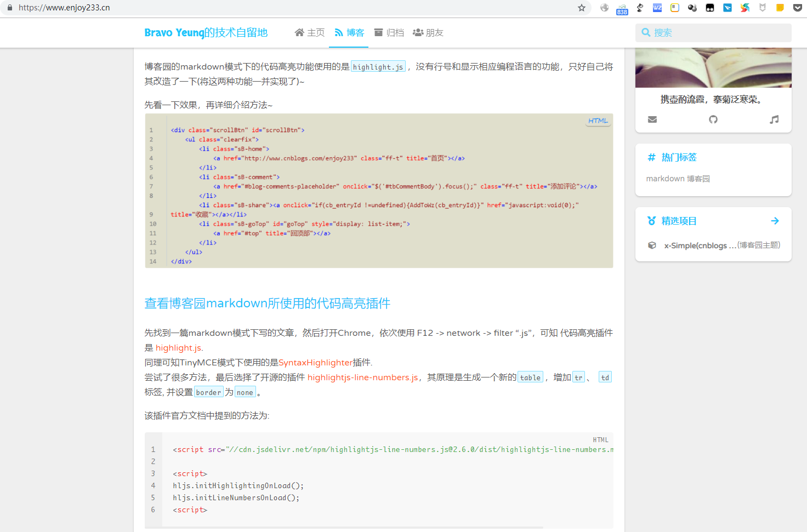Save page with the Pocket extension icon
Image resolution: width=807 pixels, height=532 pixels.
click(x=798, y=8)
